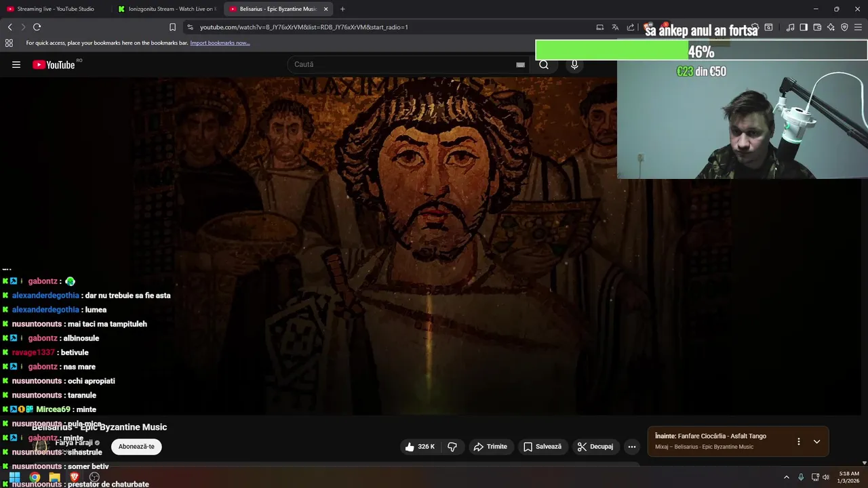Click the install/cast screen icon in address bar
868x488 pixels.
(599, 27)
